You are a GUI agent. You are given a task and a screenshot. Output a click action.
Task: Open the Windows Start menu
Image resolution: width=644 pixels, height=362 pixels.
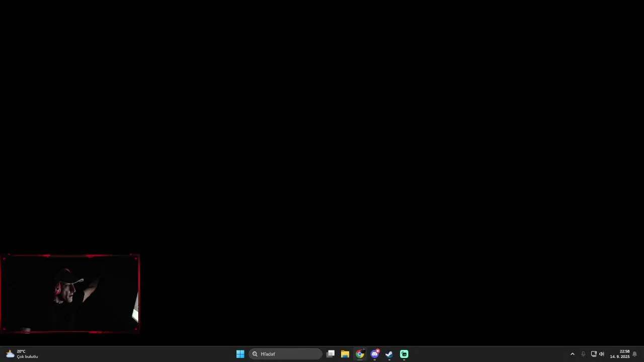(x=240, y=354)
